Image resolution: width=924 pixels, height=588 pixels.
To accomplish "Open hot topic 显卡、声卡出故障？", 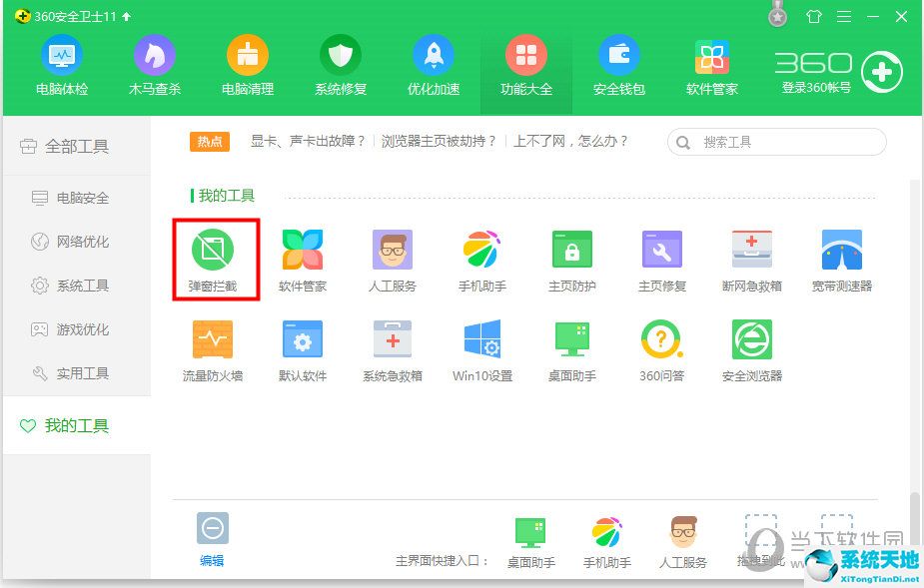I will tap(309, 142).
